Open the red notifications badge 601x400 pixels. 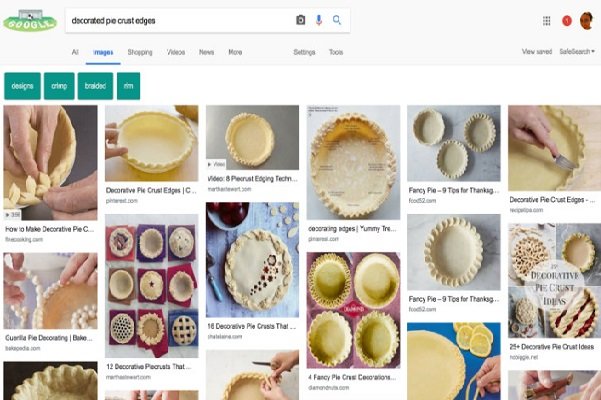click(x=567, y=20)
